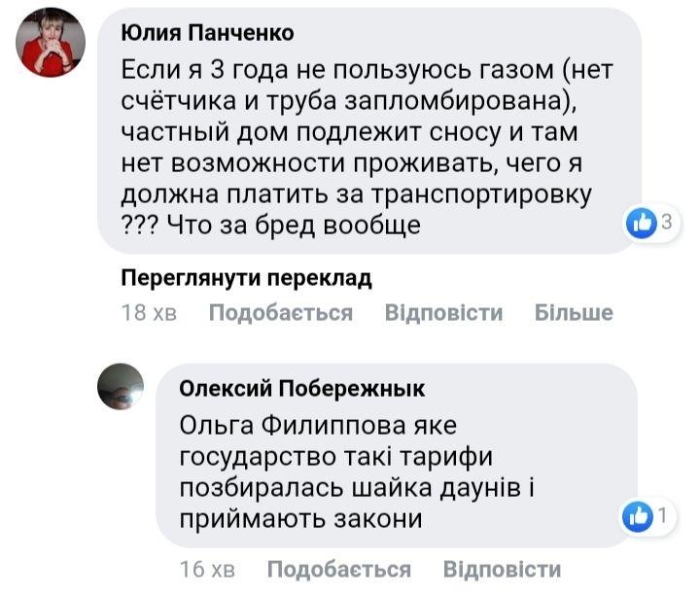Like Олексий Побережнык's reply with Подобається
700x594 pixels.
coord(338,570)
